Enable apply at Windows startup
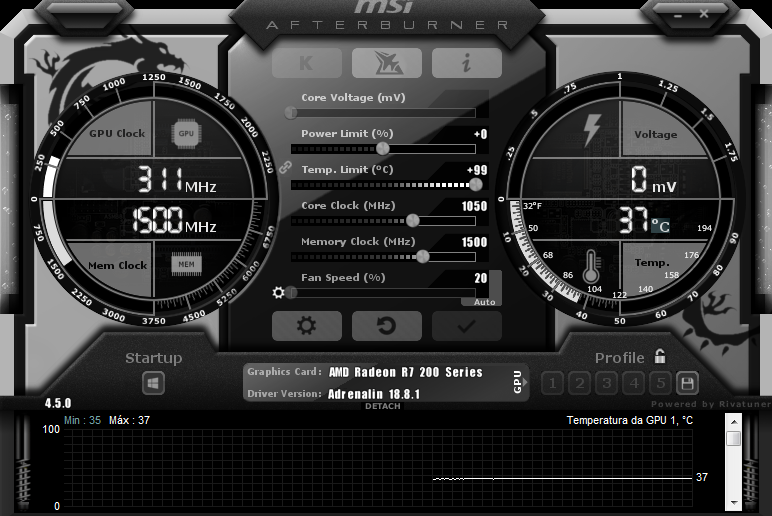772x516 pixels. point(153,383)
